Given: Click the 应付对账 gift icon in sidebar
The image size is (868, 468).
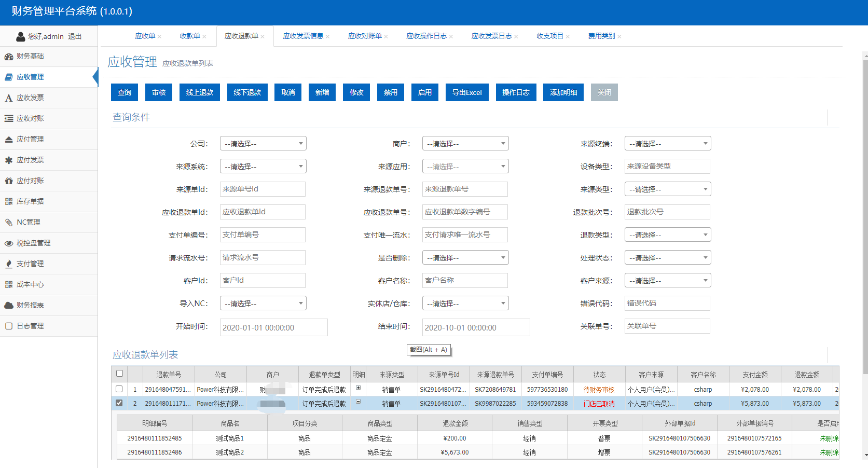Looking at the screenshot, I should pos(9,181).
